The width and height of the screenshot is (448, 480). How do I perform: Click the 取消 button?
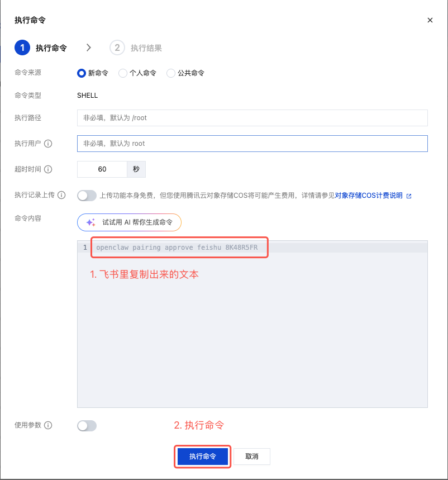pos(251,457)
